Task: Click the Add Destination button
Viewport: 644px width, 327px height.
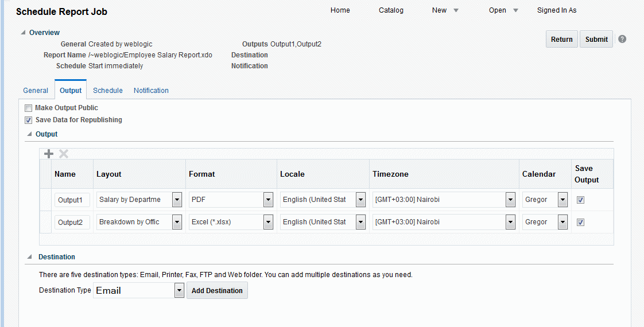Action: (x=217, y=290)
